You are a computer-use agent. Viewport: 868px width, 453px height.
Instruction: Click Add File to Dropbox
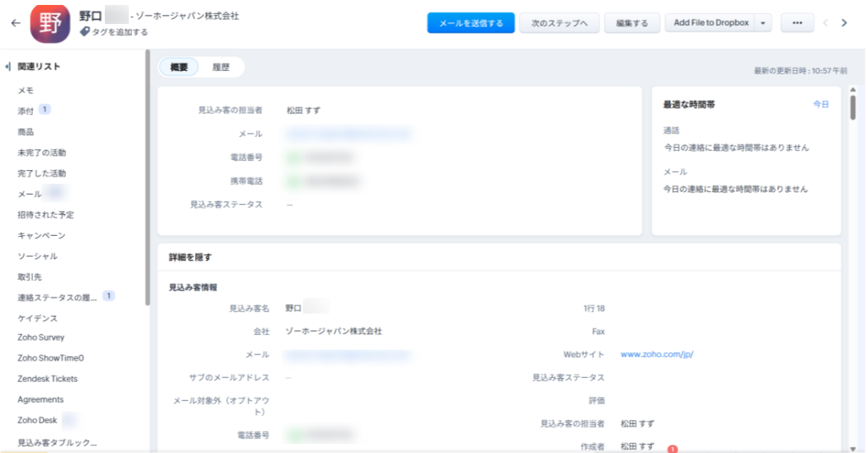click(710, 23)
